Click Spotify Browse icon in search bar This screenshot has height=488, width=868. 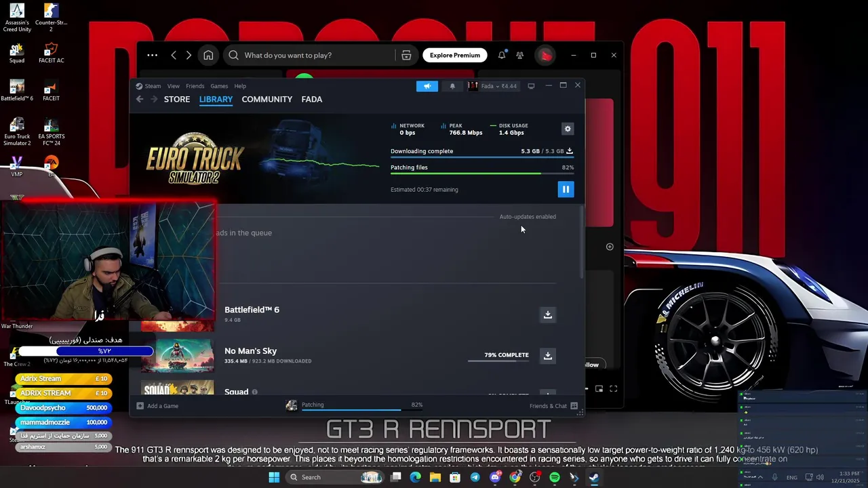point(406,56)
